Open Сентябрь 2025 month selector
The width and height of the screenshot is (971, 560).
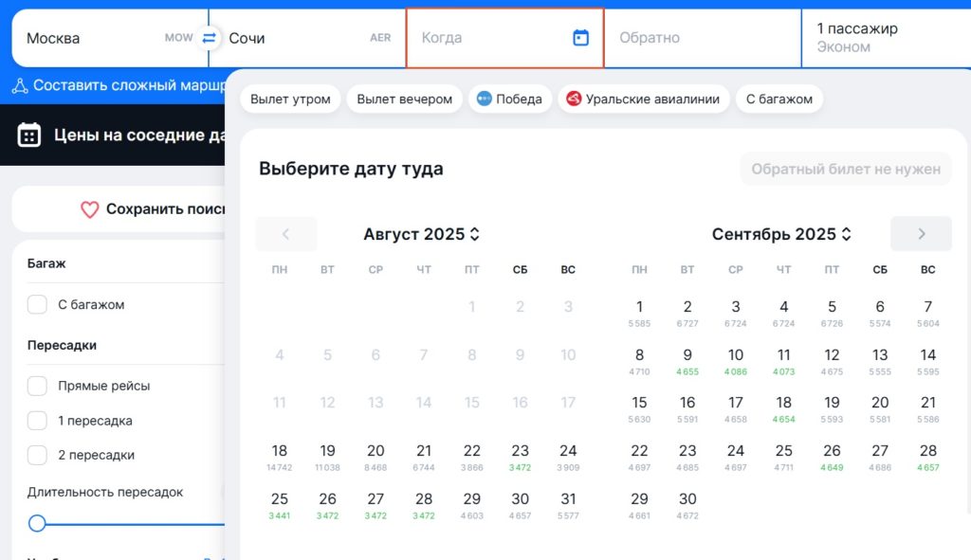coord(781,233)
